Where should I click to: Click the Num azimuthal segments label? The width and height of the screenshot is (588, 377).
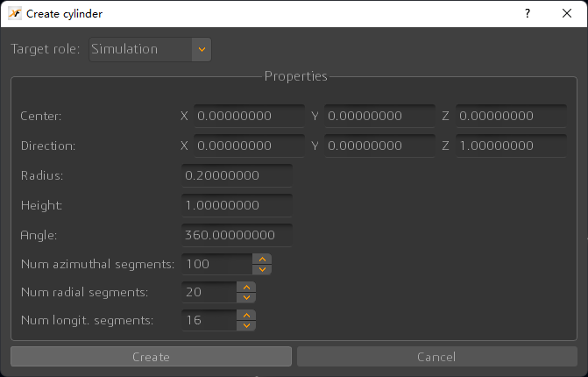pyautogui.click(x=97, y=264)
